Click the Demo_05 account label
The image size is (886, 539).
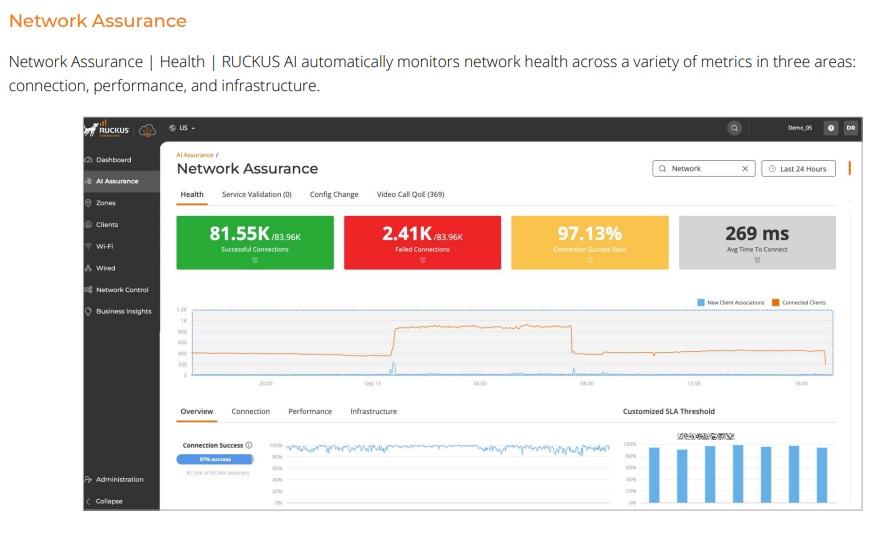(x=800, y=128)
